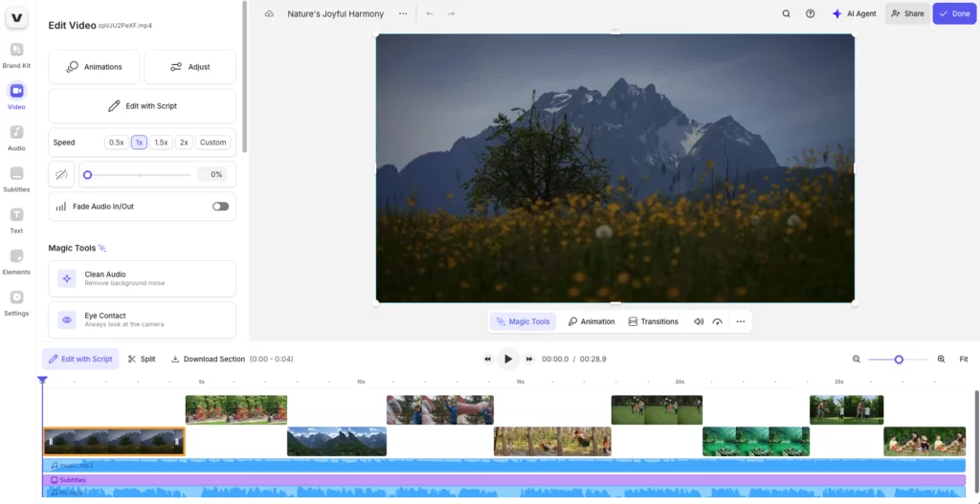Click the project title Nature's Joyful Harmony
This screenshot has width=980, height=504.
(336, 13)
